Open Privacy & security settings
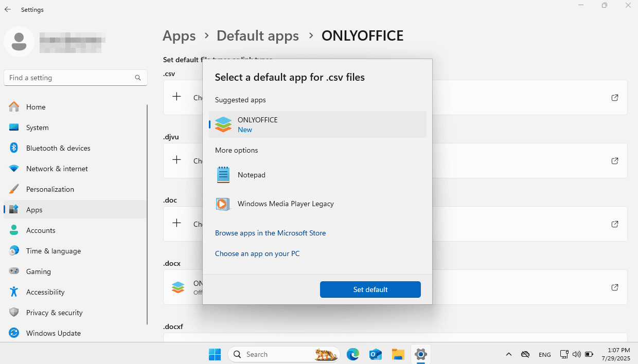The image size is (638, 364). 75,313
